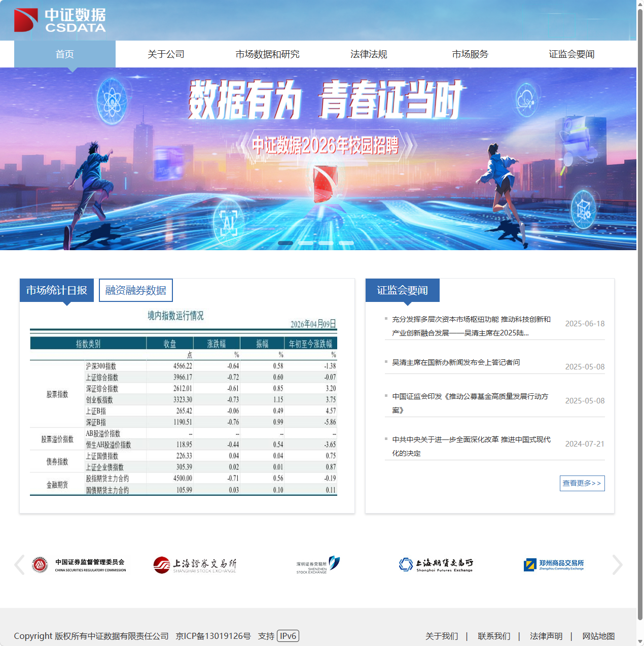Image resolution: width=644 pixels, height=646 pixels.
Task: Click the IPv6 support badge
Action: [x=288, y=635]
